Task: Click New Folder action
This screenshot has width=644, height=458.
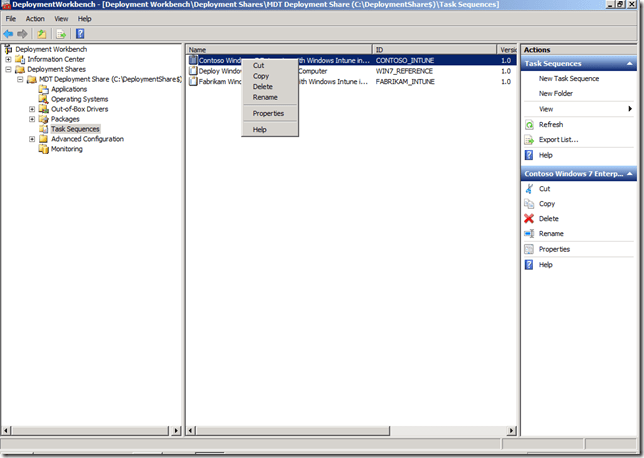Action: coord(556,93)
